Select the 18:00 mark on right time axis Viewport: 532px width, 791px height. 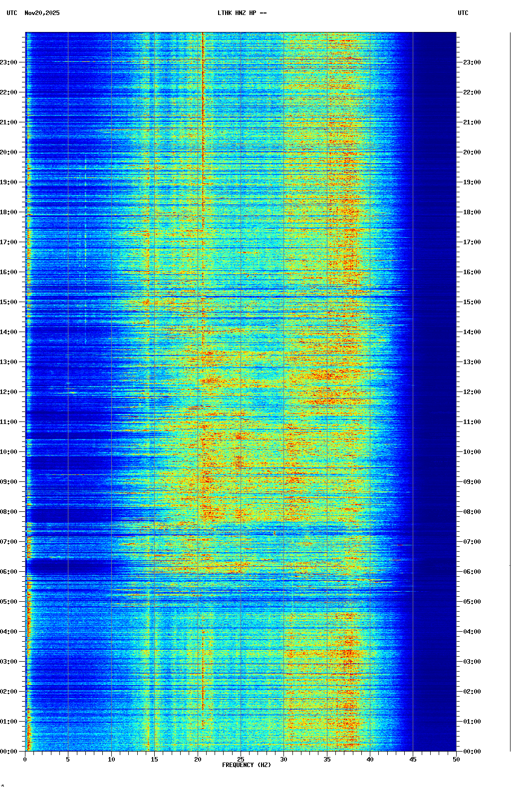tap(472, 212)
